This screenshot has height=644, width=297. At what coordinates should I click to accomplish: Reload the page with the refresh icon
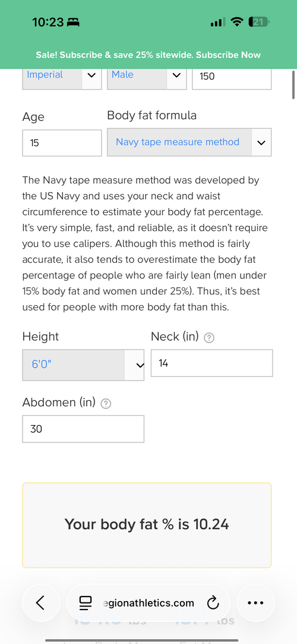(x=213, y=603)
